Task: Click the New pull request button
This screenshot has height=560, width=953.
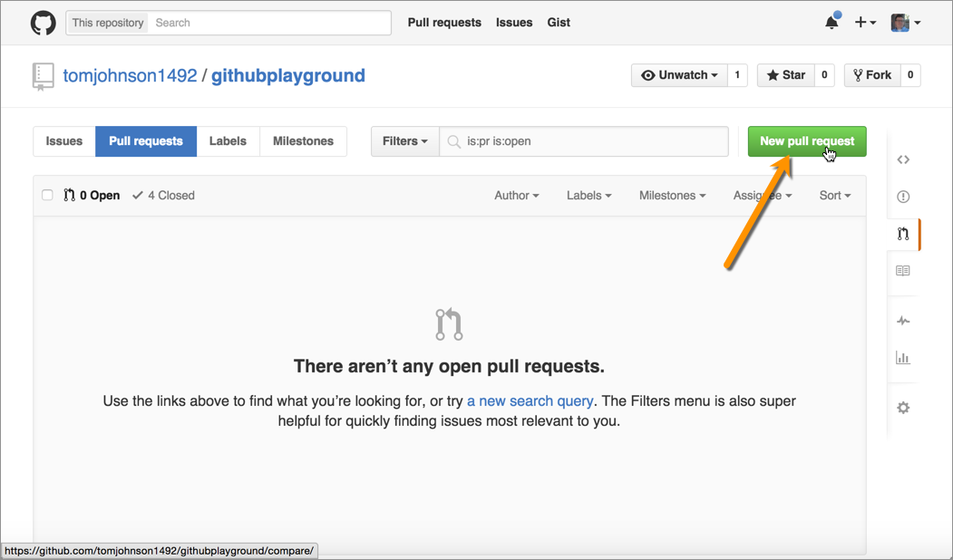Action: pos(807,141)
